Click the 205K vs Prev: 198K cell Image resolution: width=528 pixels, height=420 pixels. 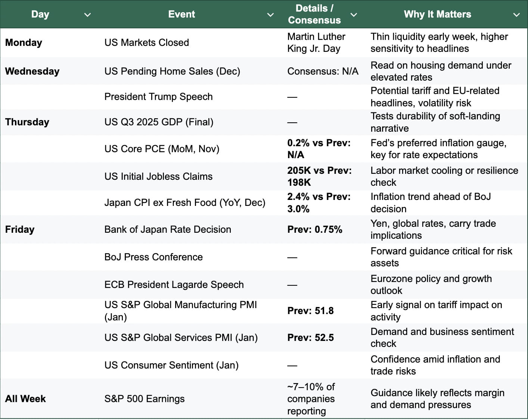tap(319, 176)
